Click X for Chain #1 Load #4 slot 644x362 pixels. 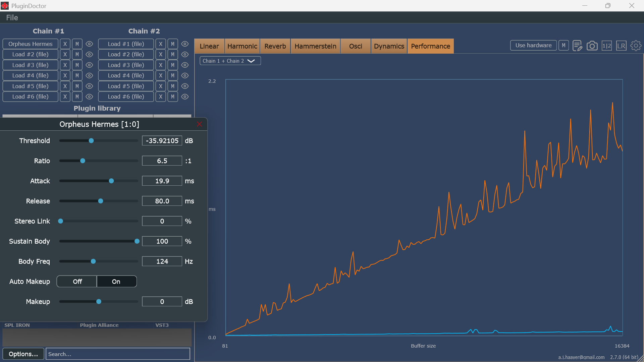click(x=65, y=75)
